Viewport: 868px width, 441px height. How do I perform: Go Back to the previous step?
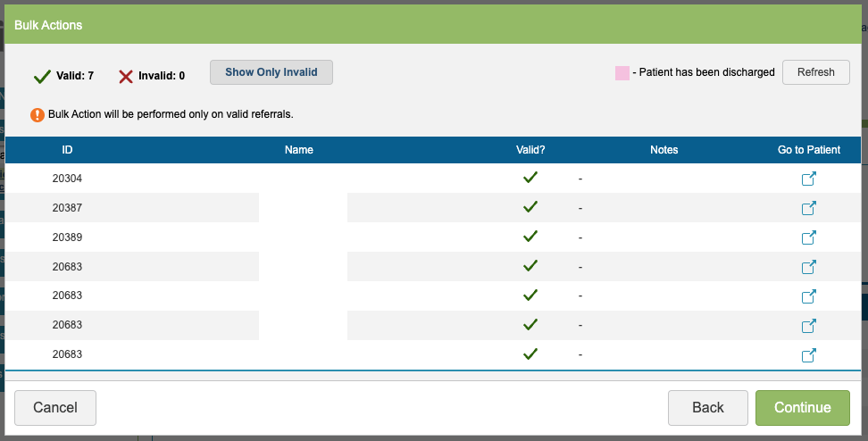[707, 408]
